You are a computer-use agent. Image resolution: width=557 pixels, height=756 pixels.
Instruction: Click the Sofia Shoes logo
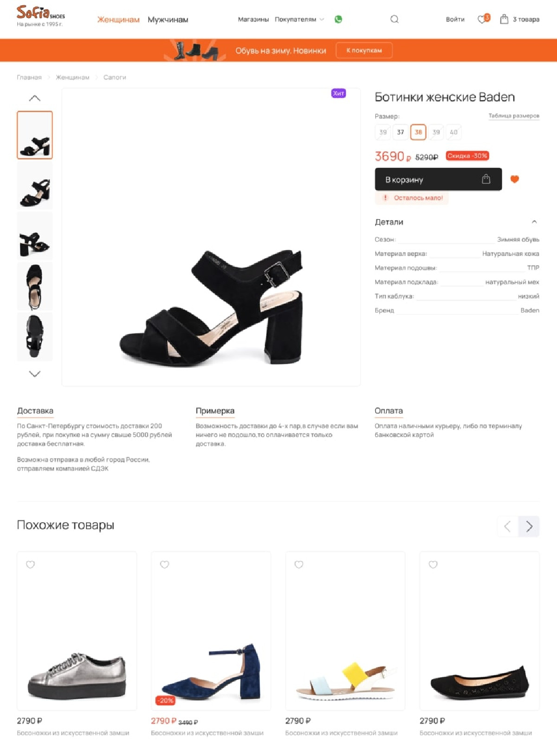(40, 16)
